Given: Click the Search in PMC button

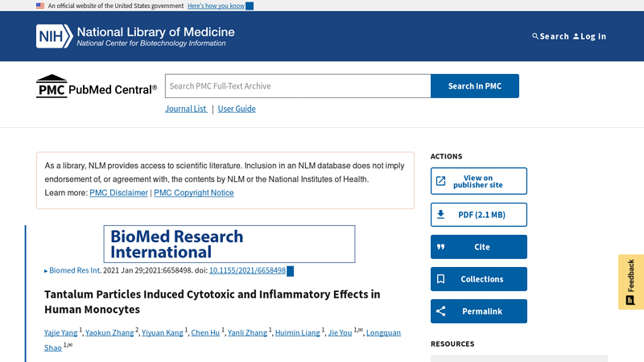Looking at the screenshot, I should (475, 86).
